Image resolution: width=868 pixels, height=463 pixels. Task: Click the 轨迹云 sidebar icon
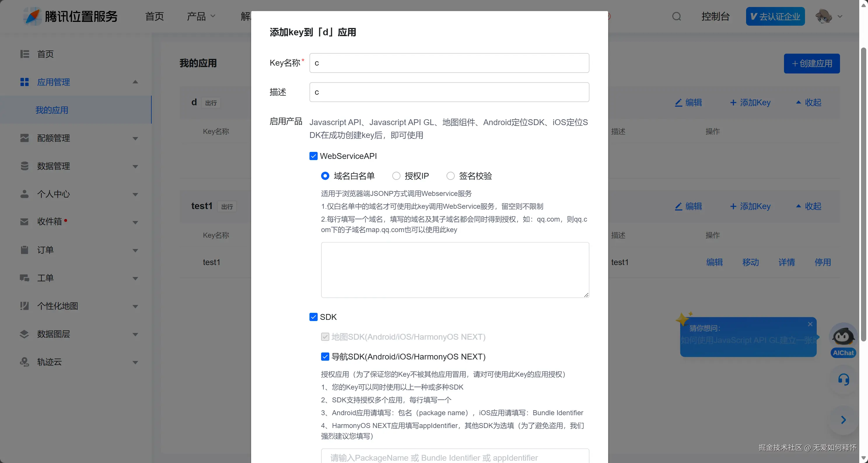(24, 362)
